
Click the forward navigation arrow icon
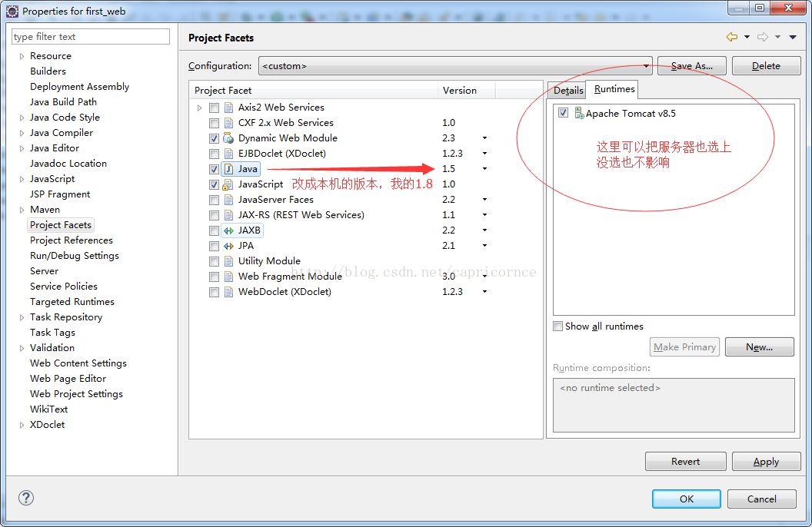click(762, 37)
